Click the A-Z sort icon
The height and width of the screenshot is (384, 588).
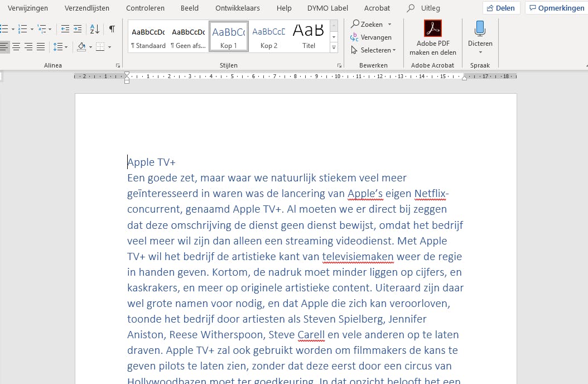point(94,29)
